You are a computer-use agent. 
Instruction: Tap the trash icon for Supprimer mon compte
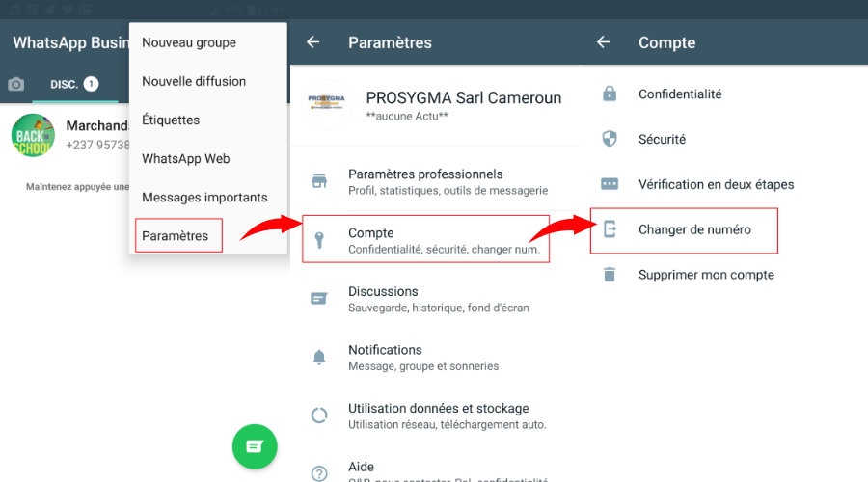pyautogui.click(x=610, y=274)
